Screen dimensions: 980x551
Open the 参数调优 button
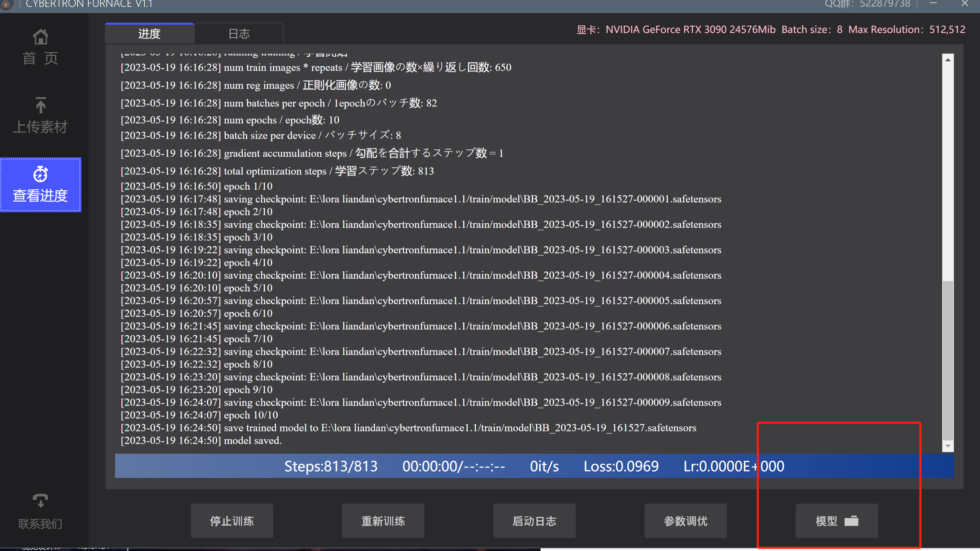(685, 520)
